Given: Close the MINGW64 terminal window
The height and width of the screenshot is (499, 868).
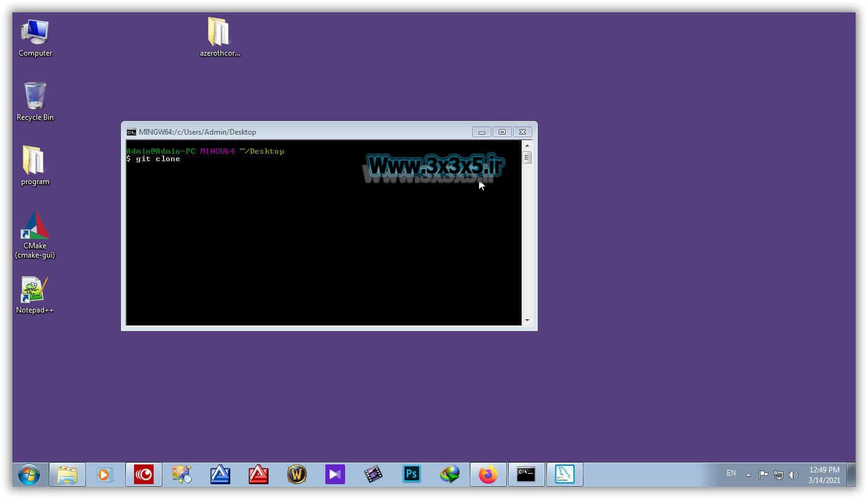Looking at the screenshot, I should (x=522, y=132).
